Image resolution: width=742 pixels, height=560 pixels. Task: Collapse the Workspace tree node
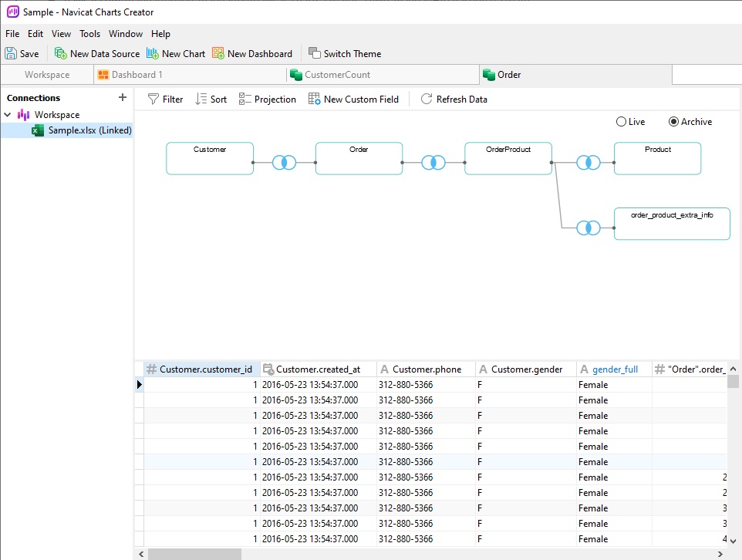pyautogui.click(x=8, y=115)
